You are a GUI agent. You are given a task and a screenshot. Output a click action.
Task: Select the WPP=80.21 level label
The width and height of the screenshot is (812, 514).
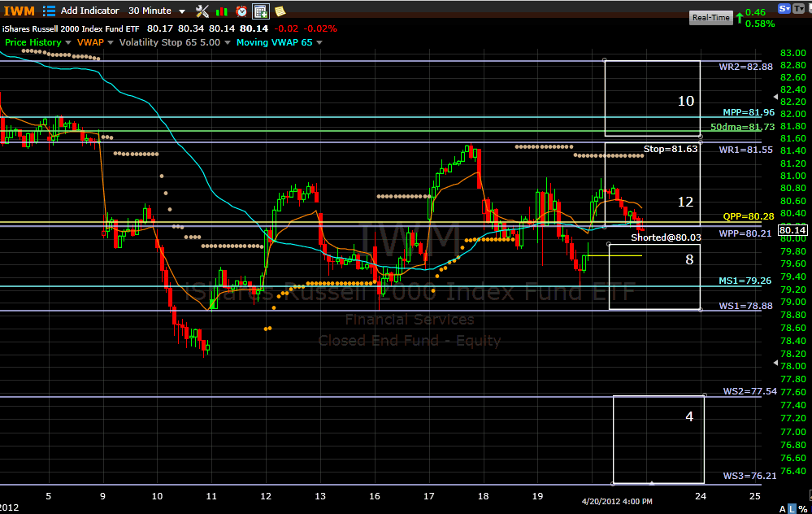(745, 233)
